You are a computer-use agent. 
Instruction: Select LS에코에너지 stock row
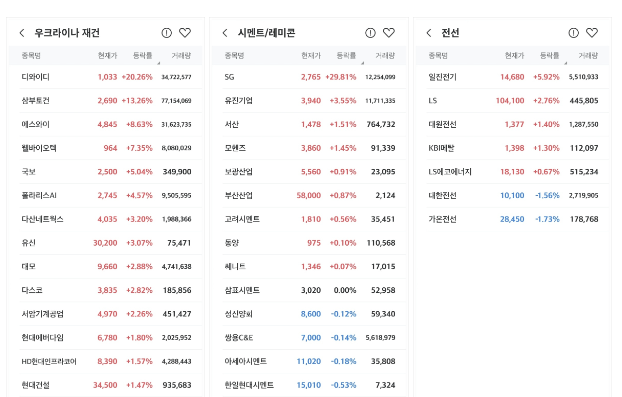click(513, 172)
